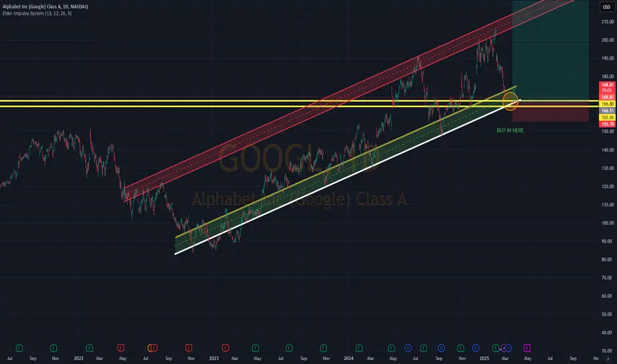Click the yellow 163.66 price label

coord(607,117)
